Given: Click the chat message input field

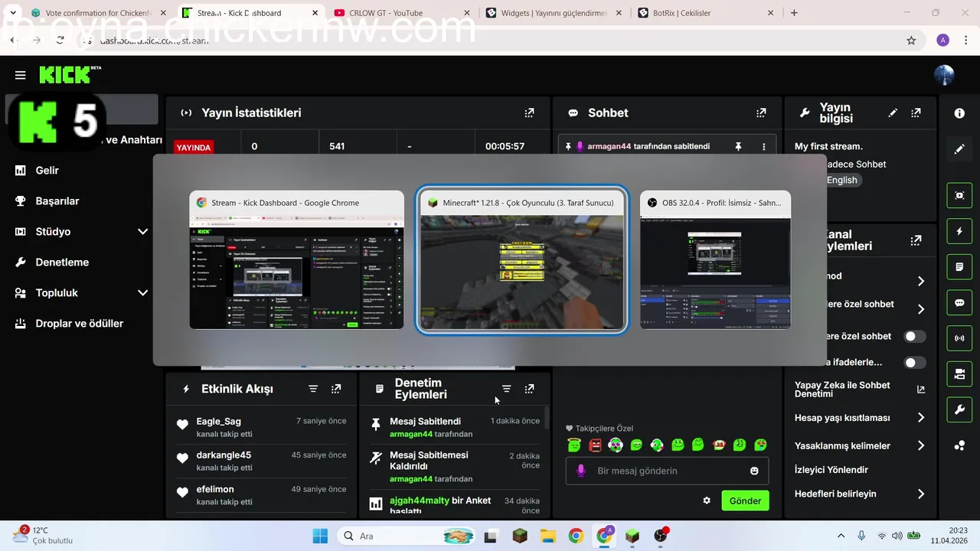Looking at the screenshot, I should 667,471.
